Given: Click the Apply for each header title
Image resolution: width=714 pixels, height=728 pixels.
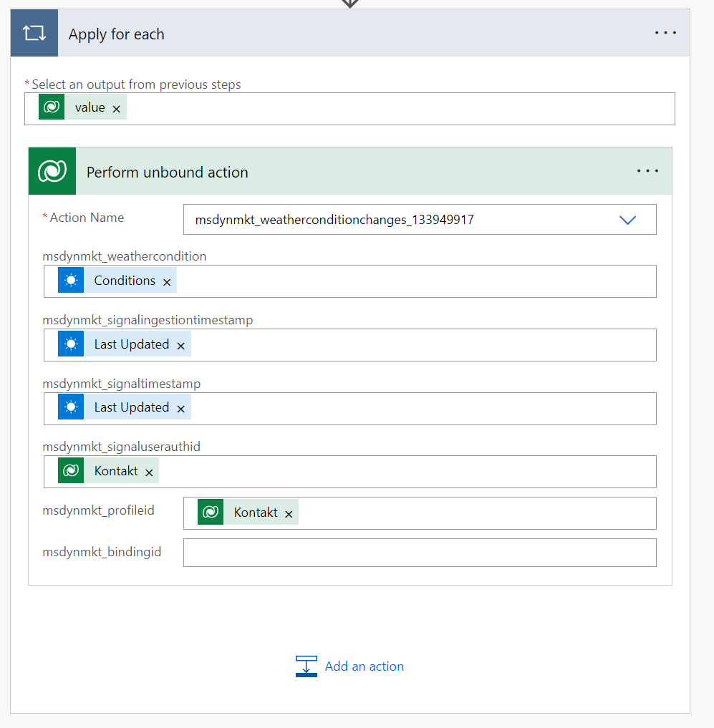Looking at the screenshot, I should pos(116,34).
